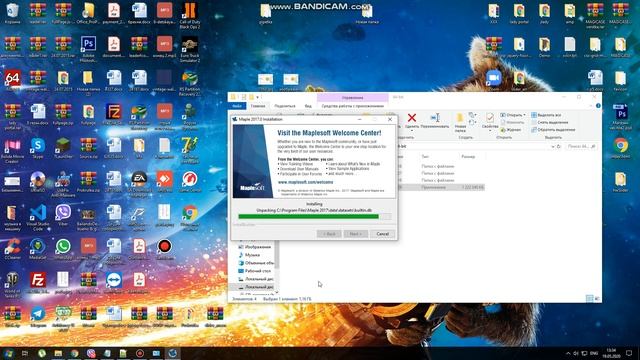Open UltraISO desktop shortcut

[38, 182]
